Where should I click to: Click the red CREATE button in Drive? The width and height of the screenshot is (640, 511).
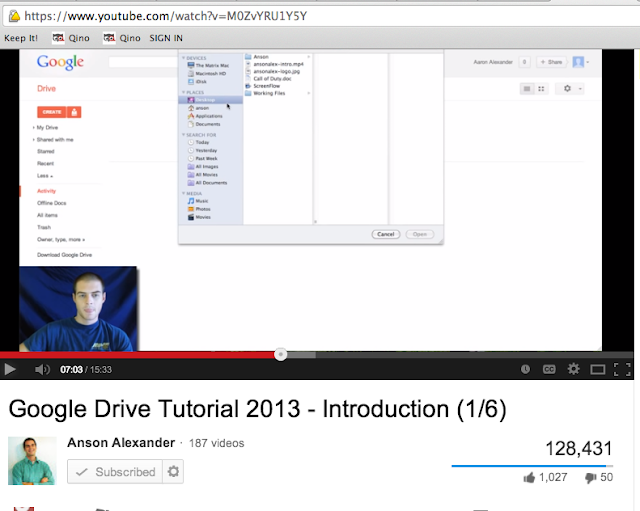[x=52, y=112]
